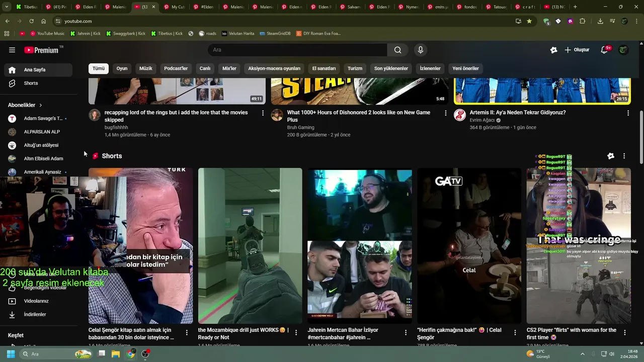Open bugfishhhh channel avatar
This screenshot has height=362, width=644.
click(95, 115)
